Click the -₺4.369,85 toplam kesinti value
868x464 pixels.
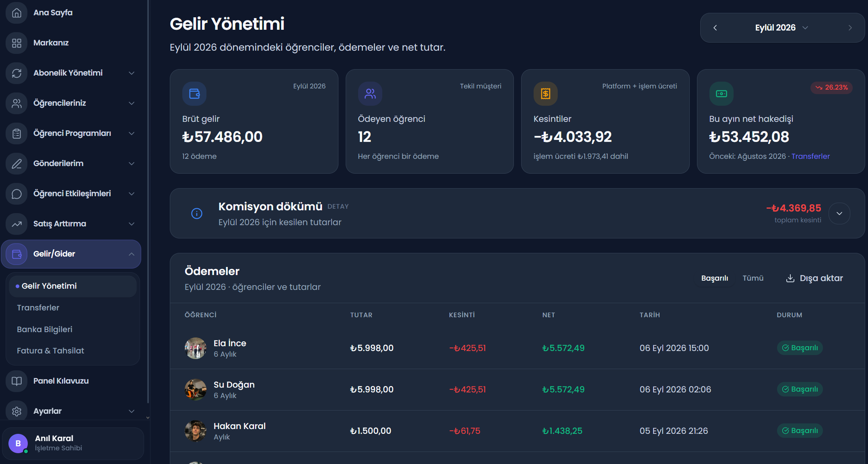[794, 208]
